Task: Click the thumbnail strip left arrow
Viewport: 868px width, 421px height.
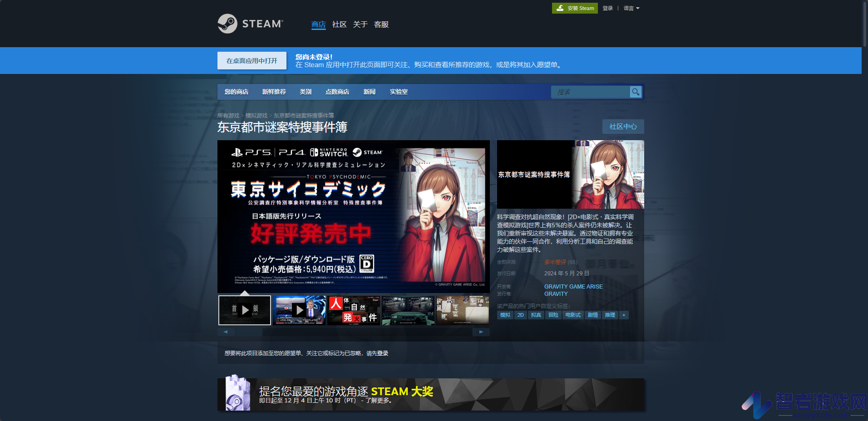Action: point(226,332)
